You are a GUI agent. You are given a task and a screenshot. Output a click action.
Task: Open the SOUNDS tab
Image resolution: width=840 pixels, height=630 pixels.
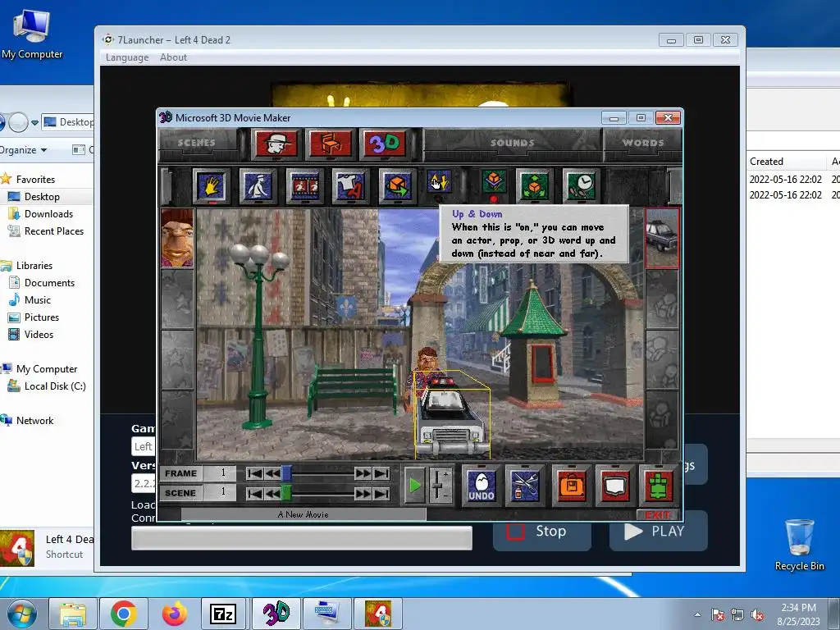[x=513, y=143]
